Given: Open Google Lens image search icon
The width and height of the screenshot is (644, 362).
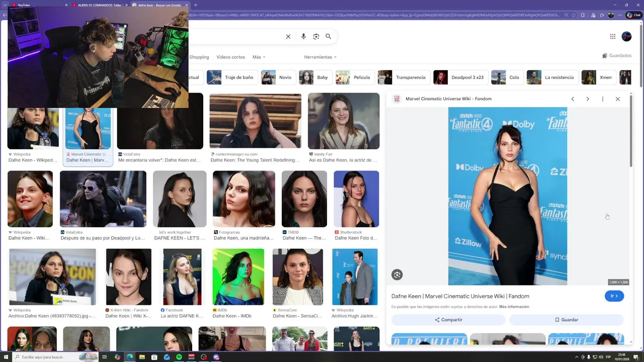Looking at the screenshot, I should click(316, 36).
